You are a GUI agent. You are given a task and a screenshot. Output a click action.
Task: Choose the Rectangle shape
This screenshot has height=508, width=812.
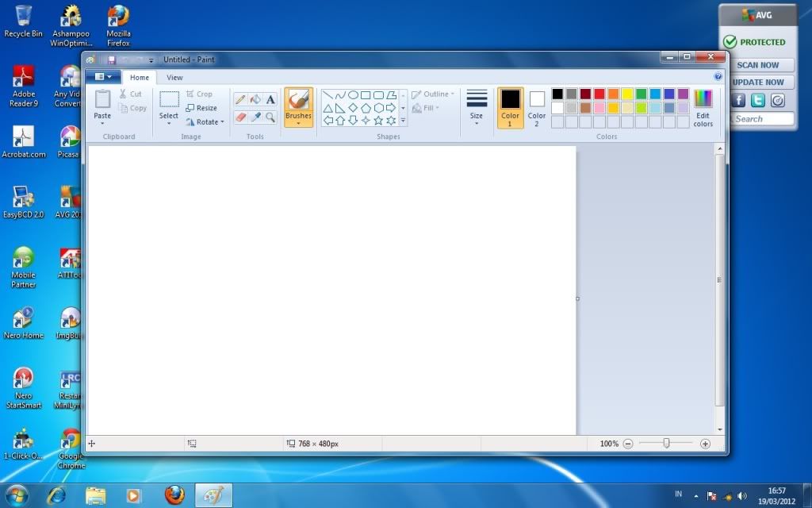(366, 95)
